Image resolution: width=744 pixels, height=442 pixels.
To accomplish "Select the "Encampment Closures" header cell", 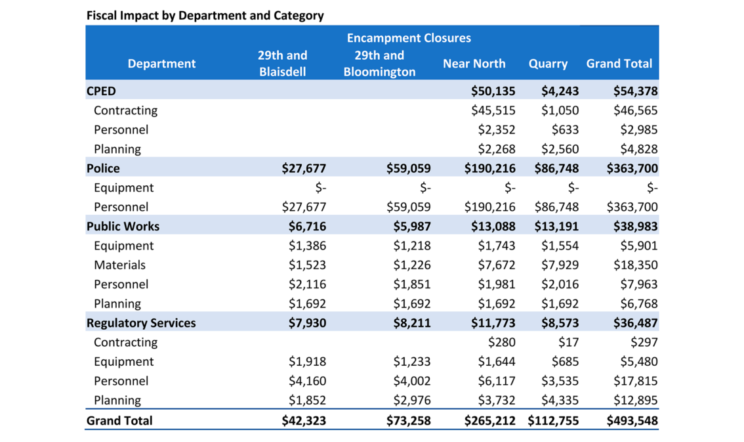I will click(x=408, y=38).
